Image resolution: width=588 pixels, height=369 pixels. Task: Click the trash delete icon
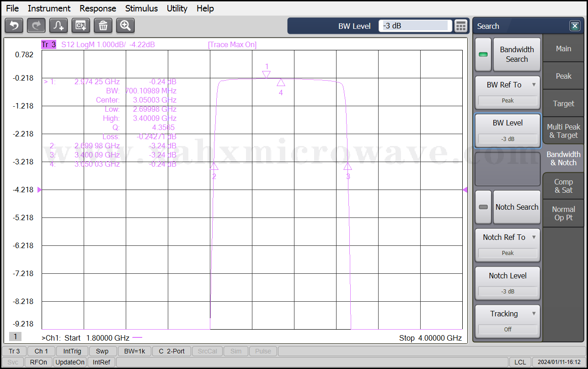coord(103,26)
